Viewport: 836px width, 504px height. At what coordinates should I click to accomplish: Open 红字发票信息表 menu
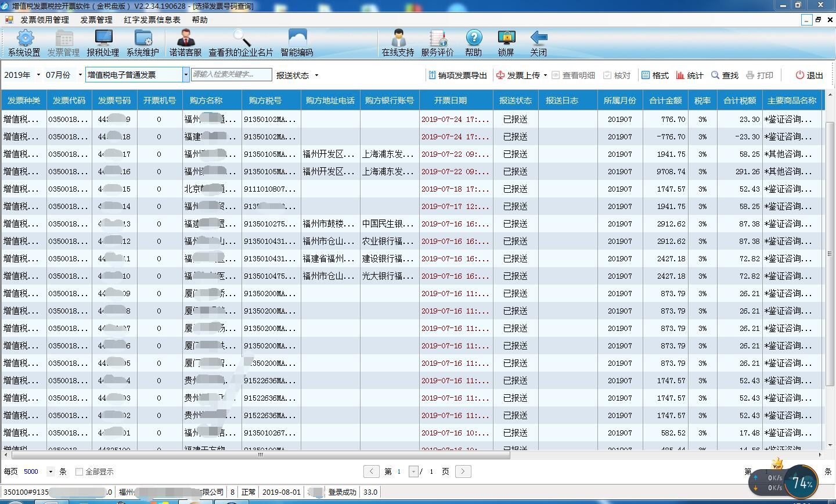[x=152, y=20]
